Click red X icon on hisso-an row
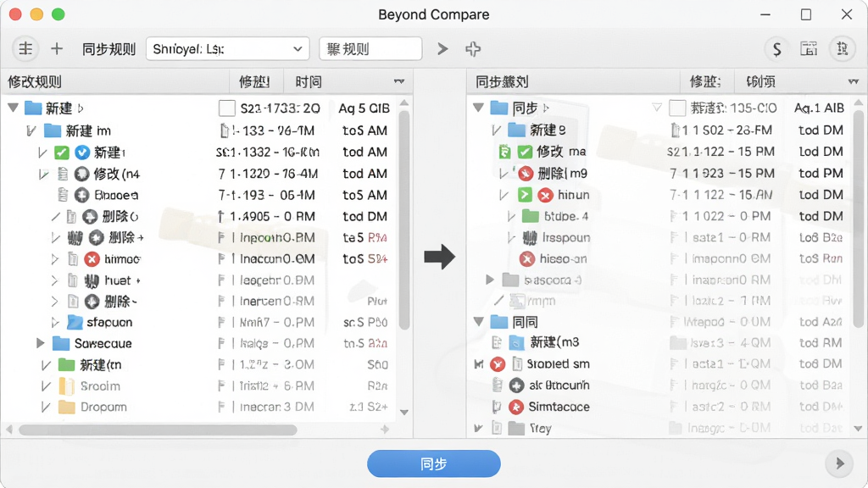Viewport: 868px width, 488px height. coord(527,258)
